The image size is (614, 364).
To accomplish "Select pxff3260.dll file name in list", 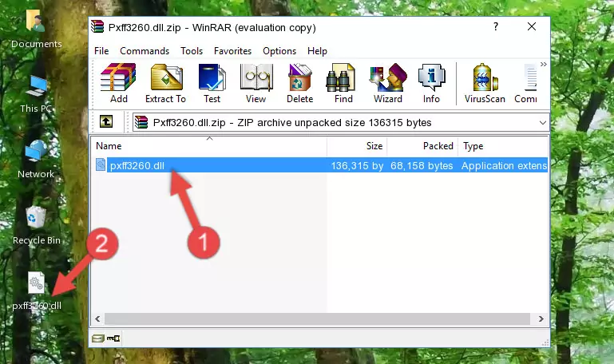I will click(x=137, y=165).
